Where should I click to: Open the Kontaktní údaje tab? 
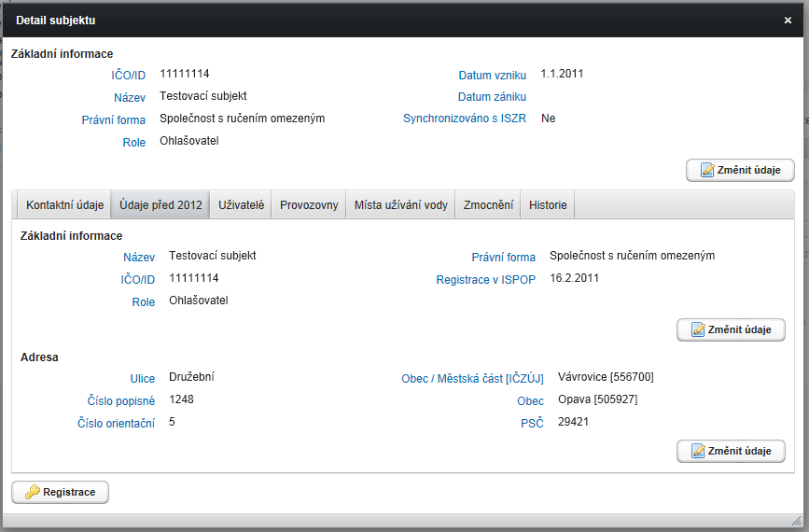coord(64,204)
